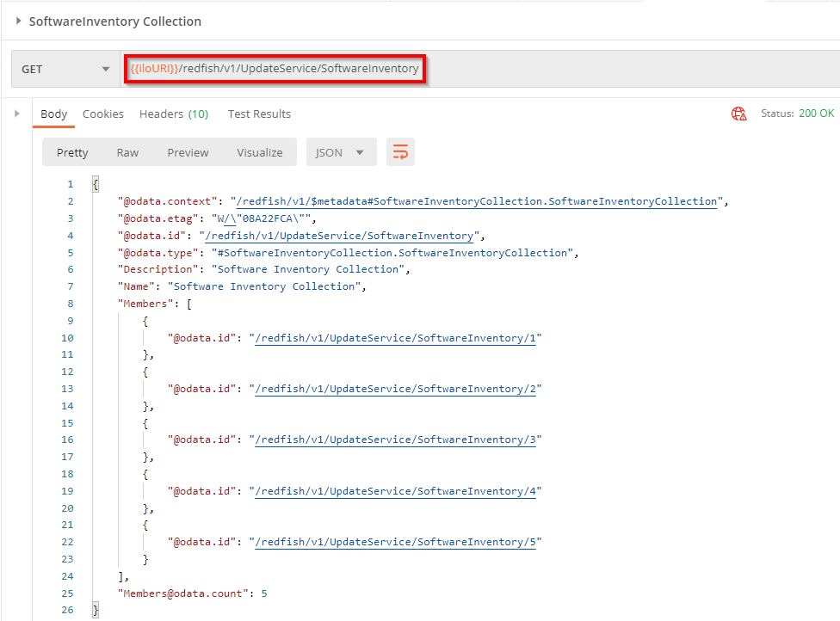The height and width of the screenshot is (621, 840).
Task: Click the wrap lines icon
Action: 400,152
